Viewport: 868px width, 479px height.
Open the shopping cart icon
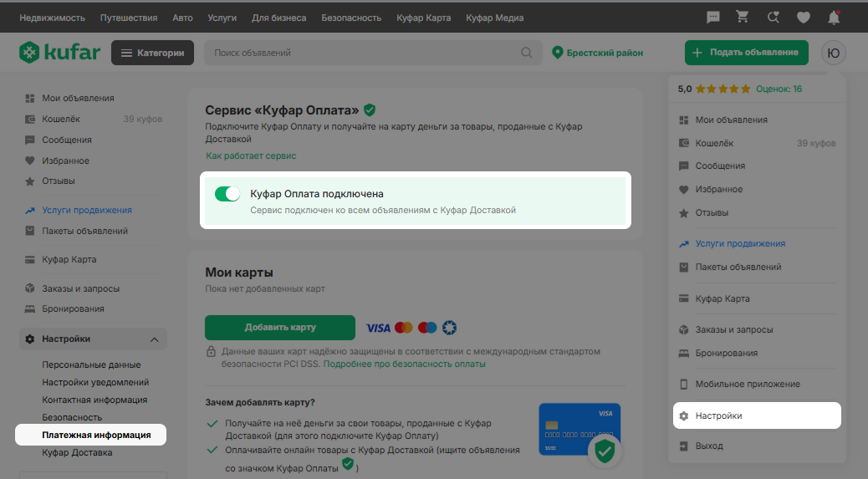(x=743, y=18)
